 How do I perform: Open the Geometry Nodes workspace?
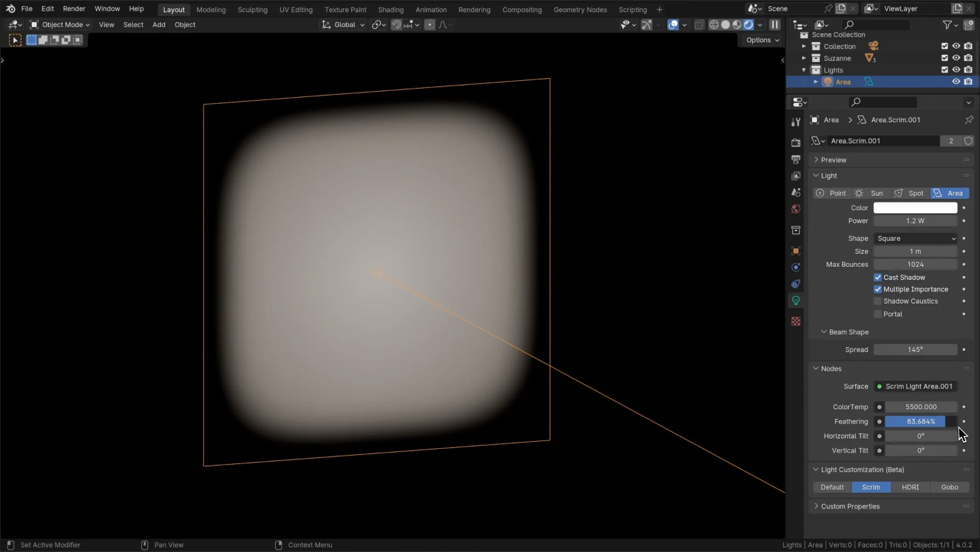click(x=580, y=9)
